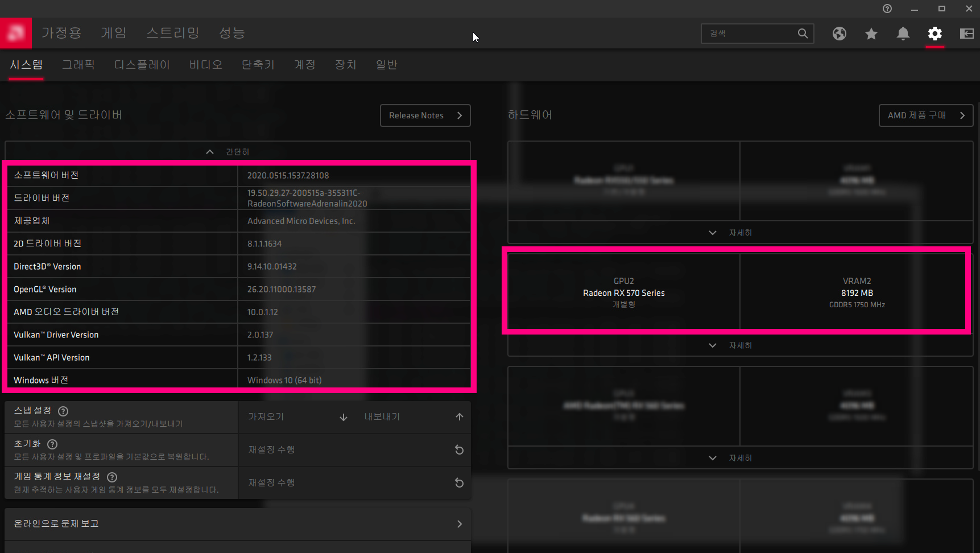The height and width of the screenshot is (553, 980).
Task: Open 온라인으로 문제 보고 link row
Action: tap(238, 524)
